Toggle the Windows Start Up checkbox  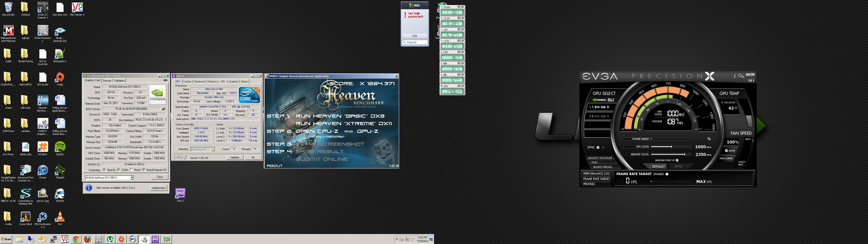coord(677,160)
